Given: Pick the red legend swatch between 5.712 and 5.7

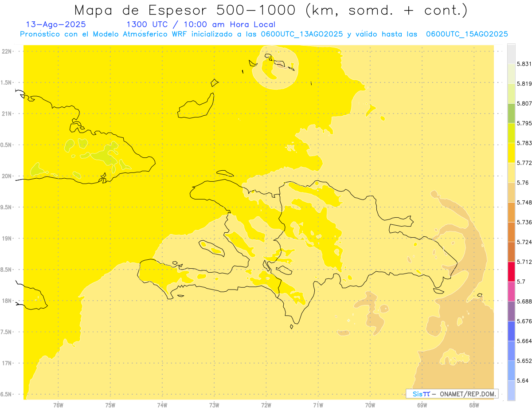Looking at the screenshot, I should 511,271.
